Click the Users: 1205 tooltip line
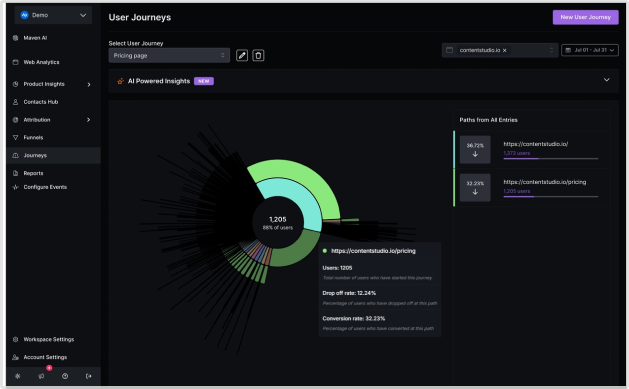 (x=337, y=268)
